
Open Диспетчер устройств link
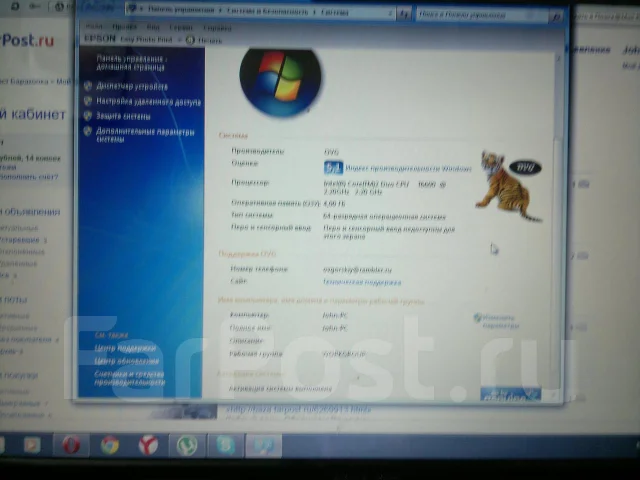pos(132,87)
